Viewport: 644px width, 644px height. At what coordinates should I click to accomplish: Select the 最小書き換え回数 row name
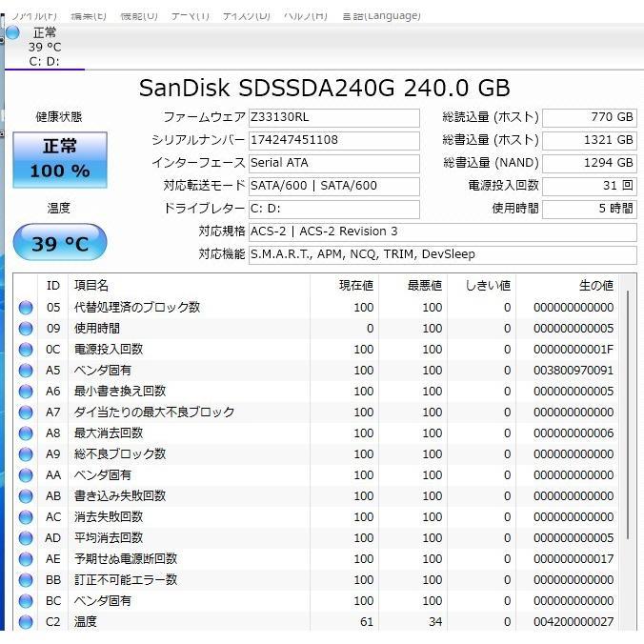coord(120,391)
